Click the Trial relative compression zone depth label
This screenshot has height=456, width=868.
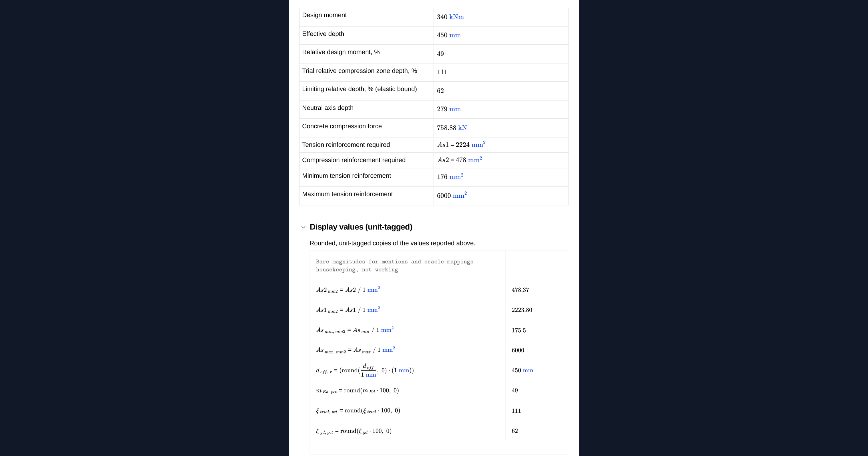point(359,71)
